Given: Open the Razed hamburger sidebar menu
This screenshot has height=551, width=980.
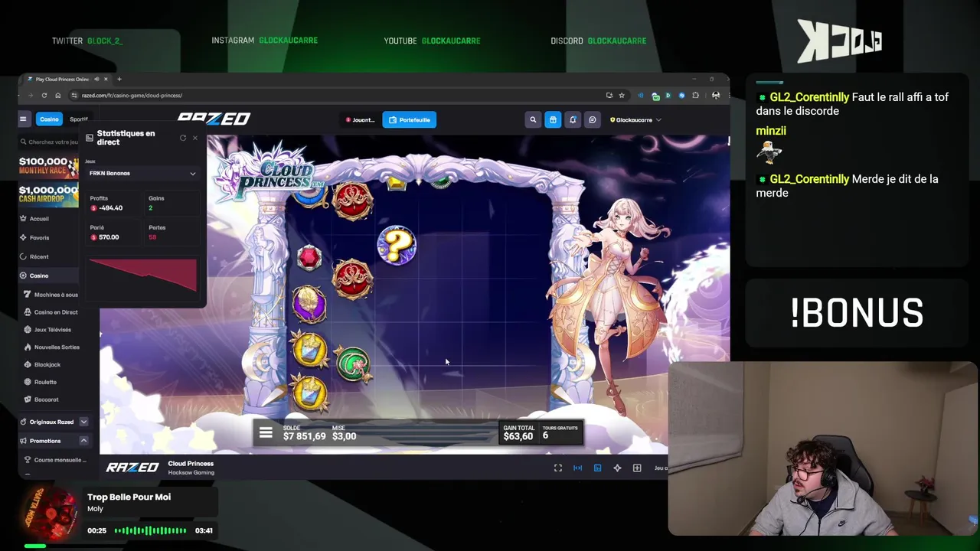Looking at the screenshot, I should [x=23, y=119].
